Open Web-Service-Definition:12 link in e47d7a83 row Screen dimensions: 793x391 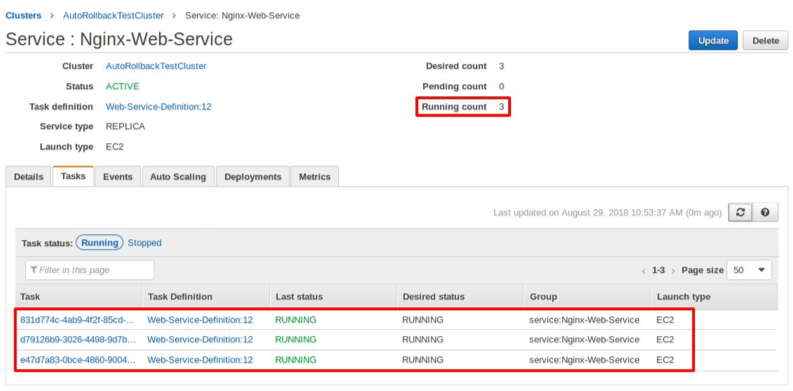(x=200, y=360)
